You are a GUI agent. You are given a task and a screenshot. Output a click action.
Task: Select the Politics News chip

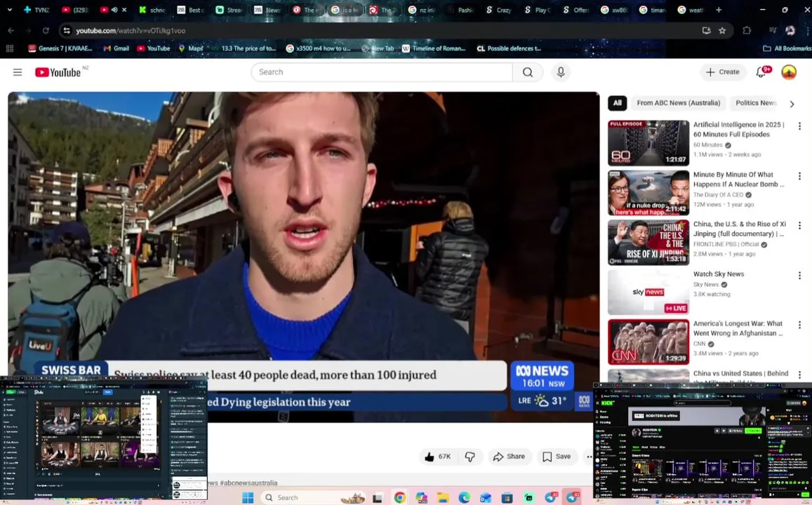tap(756, 103)
